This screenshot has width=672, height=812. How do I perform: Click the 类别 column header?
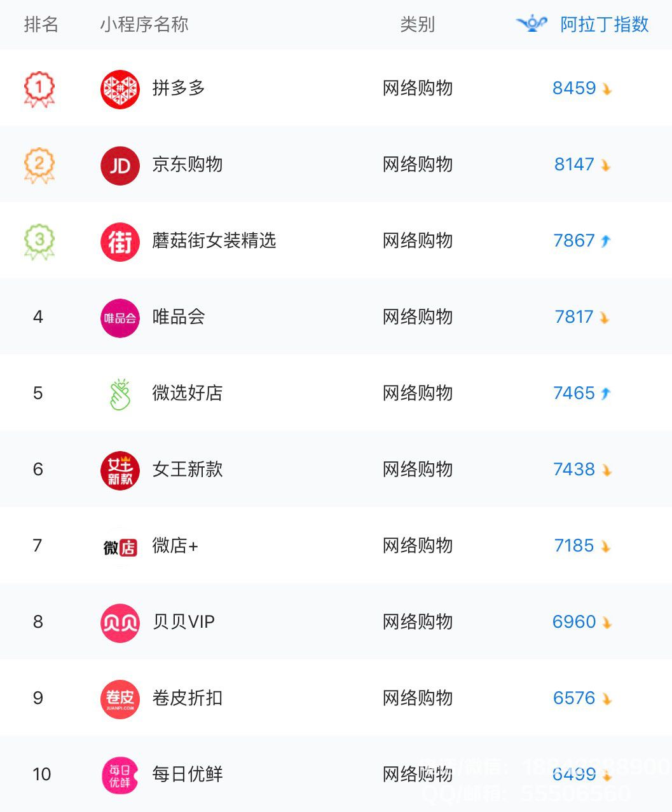click(418, 24)
